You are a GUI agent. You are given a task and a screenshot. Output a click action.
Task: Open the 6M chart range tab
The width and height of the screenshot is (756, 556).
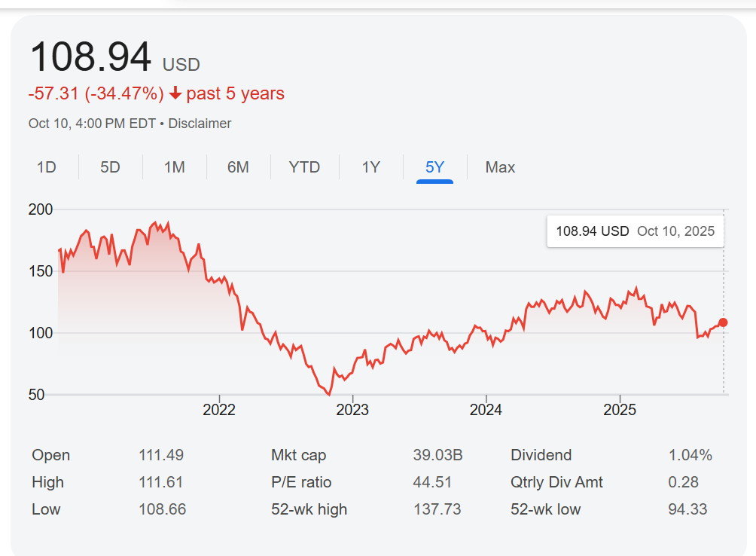[x=238, y=167]
